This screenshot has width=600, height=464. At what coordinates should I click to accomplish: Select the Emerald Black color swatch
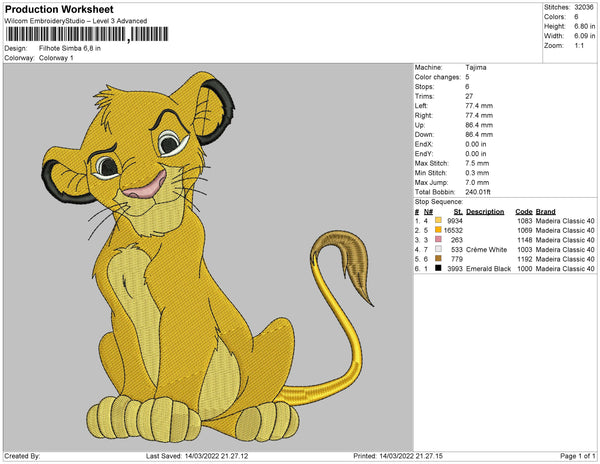tap(438, 268)
